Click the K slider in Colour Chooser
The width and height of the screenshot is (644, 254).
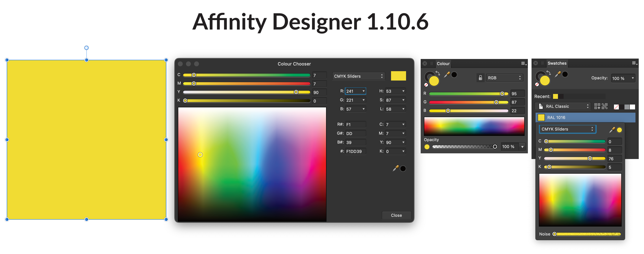(x=247, y=101)
